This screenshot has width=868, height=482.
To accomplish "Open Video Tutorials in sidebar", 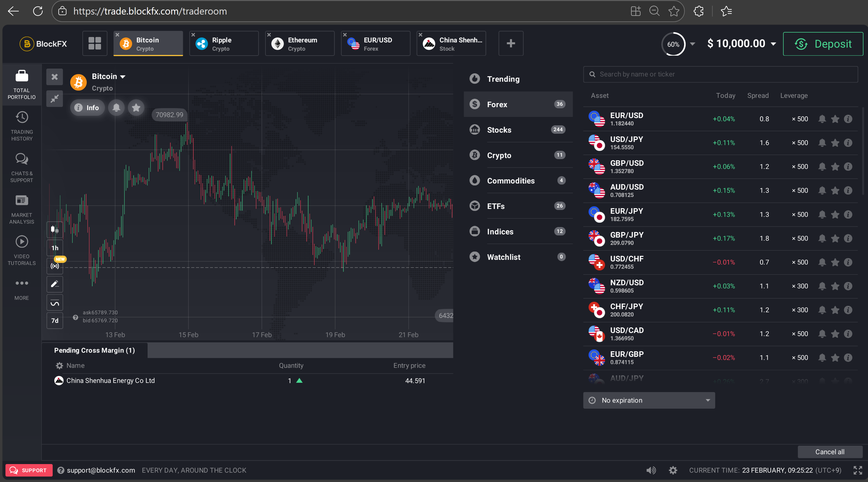I will pos(22,250).
